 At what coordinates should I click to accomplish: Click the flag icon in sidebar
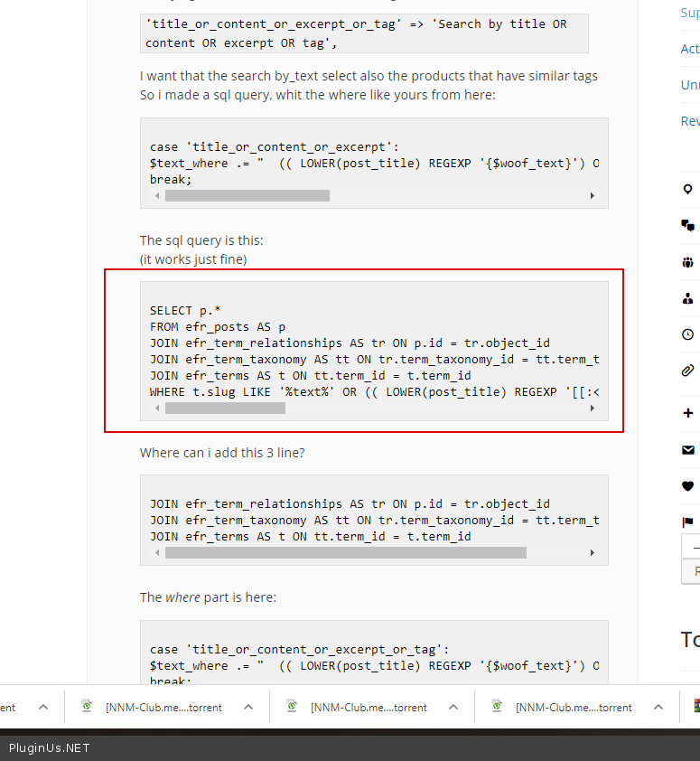688,522
